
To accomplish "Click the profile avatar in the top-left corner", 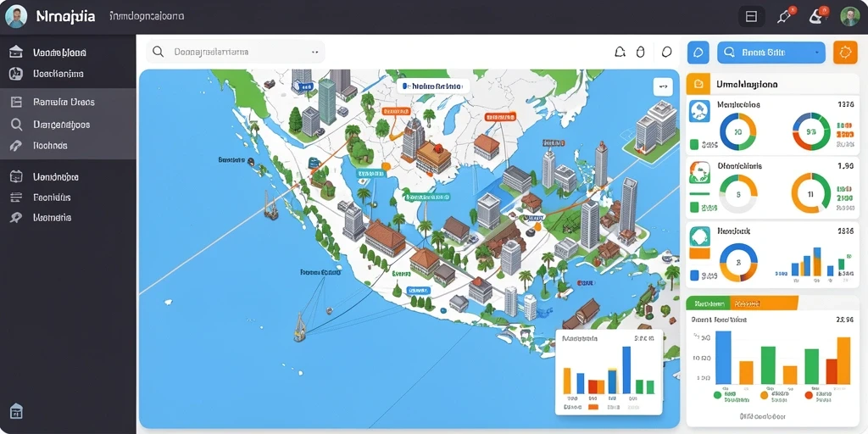I will [15, 17].
